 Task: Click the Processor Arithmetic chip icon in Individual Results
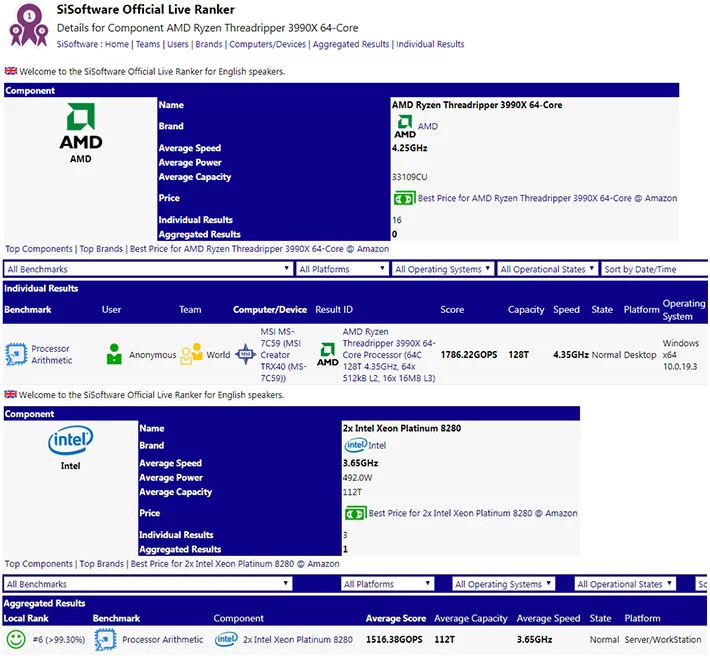pos(15,354)
